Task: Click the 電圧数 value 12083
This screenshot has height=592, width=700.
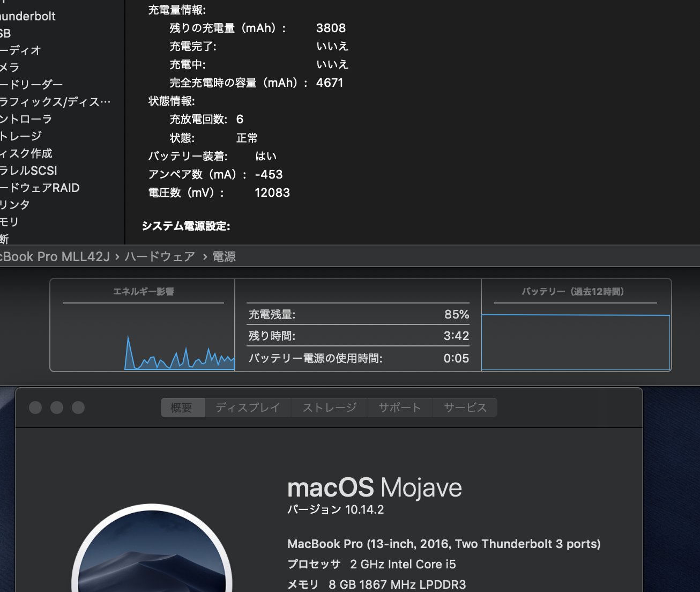Action: tap(272, 193)
